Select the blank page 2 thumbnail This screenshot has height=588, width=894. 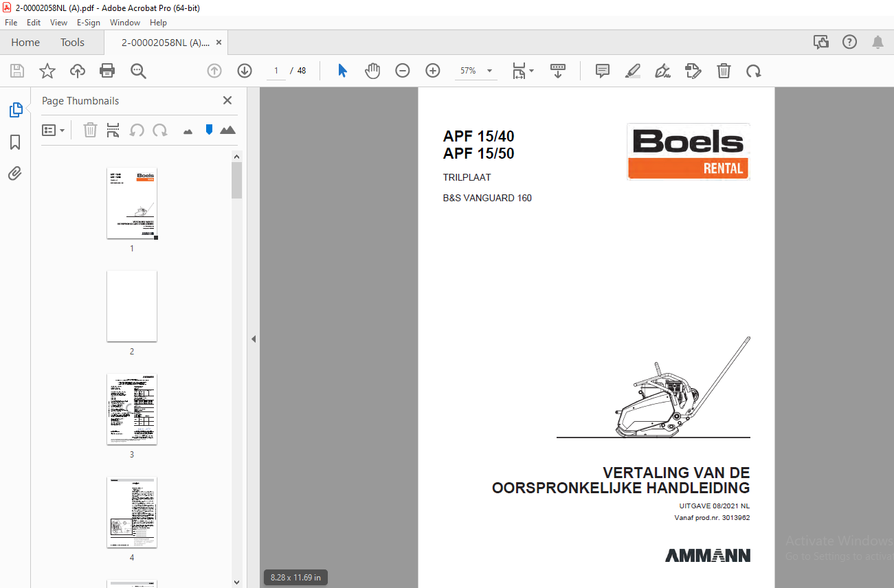point(132,306)
